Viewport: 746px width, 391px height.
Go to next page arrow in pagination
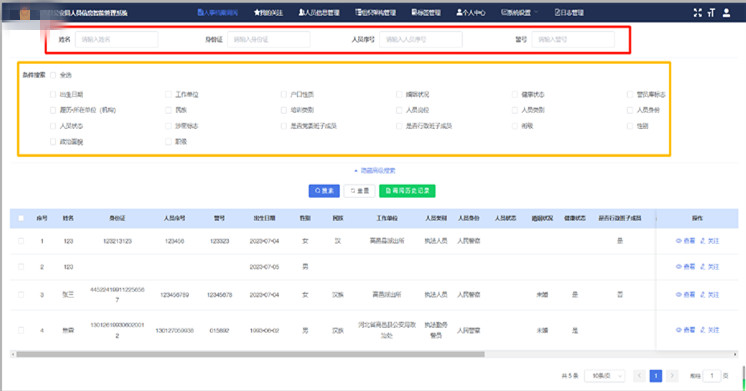(x=672, y=376)
